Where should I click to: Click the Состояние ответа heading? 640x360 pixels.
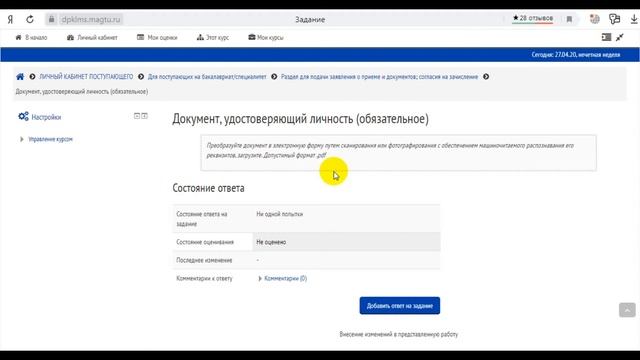[208, 188]
